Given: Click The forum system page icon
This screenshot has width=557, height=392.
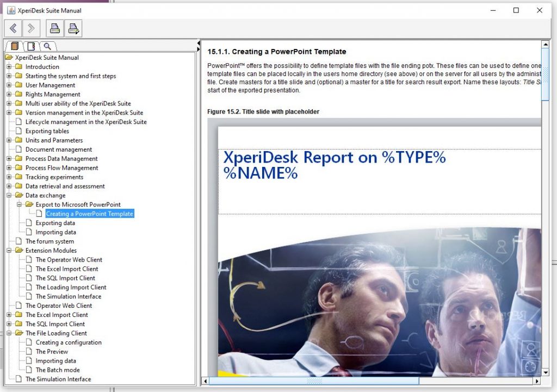Looking at the screenshot, I should point(19,241).
